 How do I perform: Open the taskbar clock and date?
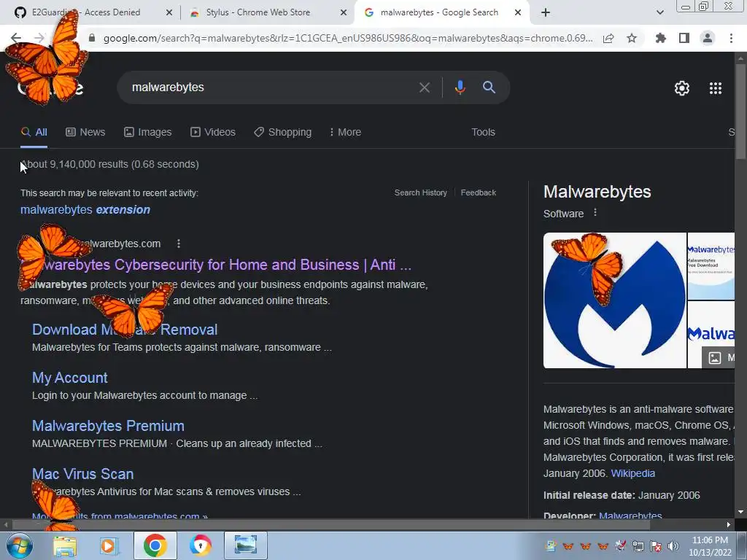[710, 546]
